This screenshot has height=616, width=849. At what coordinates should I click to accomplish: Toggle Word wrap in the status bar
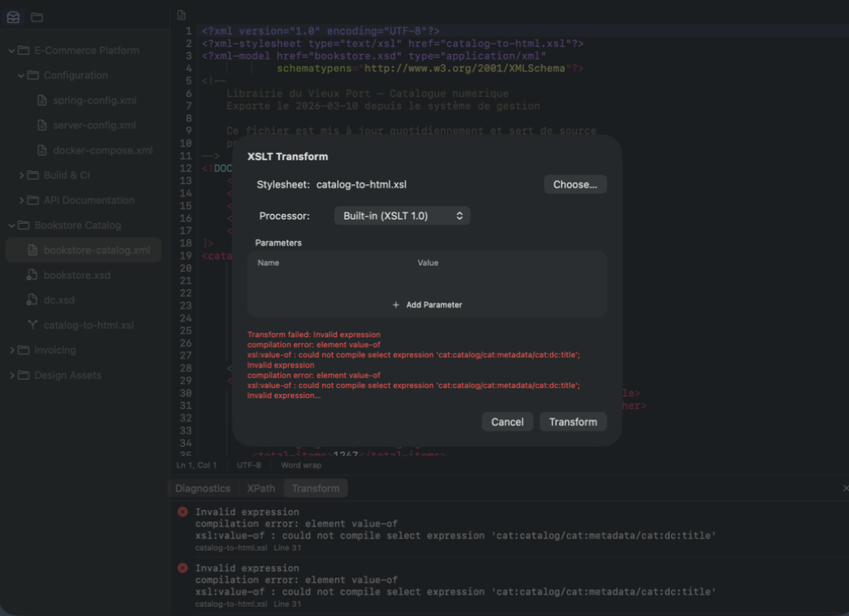click(300, 465)
